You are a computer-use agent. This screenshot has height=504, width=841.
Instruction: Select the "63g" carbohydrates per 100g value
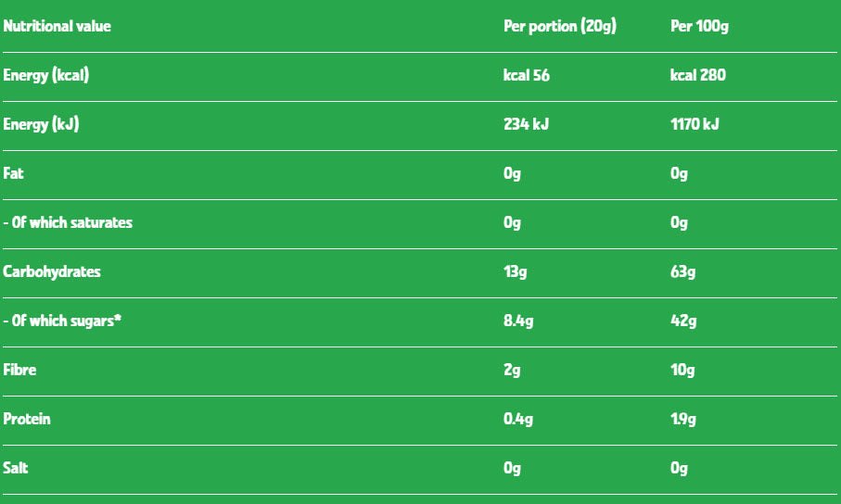683,271
